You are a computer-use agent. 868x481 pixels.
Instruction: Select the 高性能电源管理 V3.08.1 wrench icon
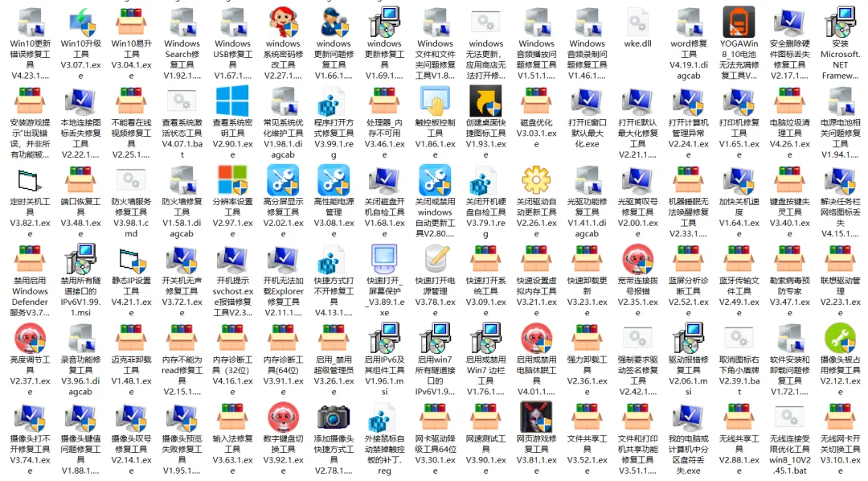point(334,181)
